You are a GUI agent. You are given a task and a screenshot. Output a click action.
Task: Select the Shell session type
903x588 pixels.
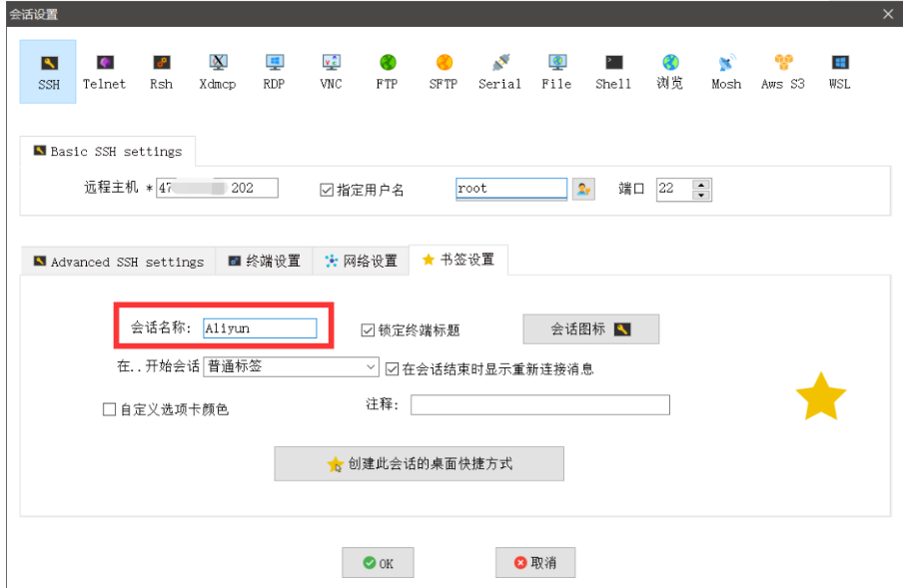click(613, 72)
